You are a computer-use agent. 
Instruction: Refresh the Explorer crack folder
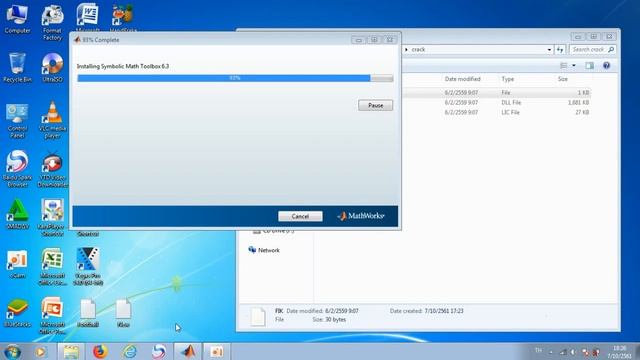click(560, 49)
